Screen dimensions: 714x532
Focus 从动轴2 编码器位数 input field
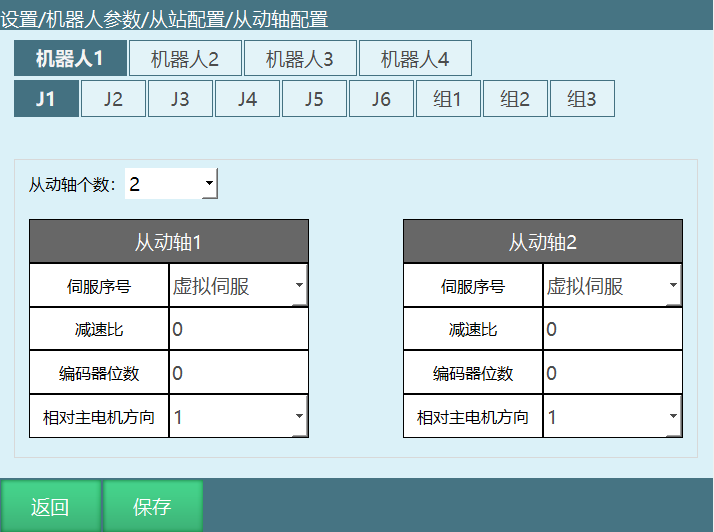(612, 373)
